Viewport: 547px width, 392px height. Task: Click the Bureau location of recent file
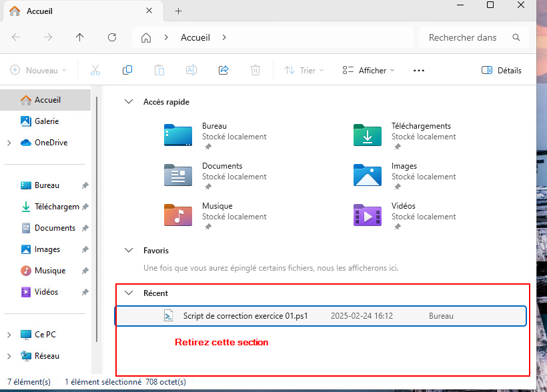(x=441, y=315)
